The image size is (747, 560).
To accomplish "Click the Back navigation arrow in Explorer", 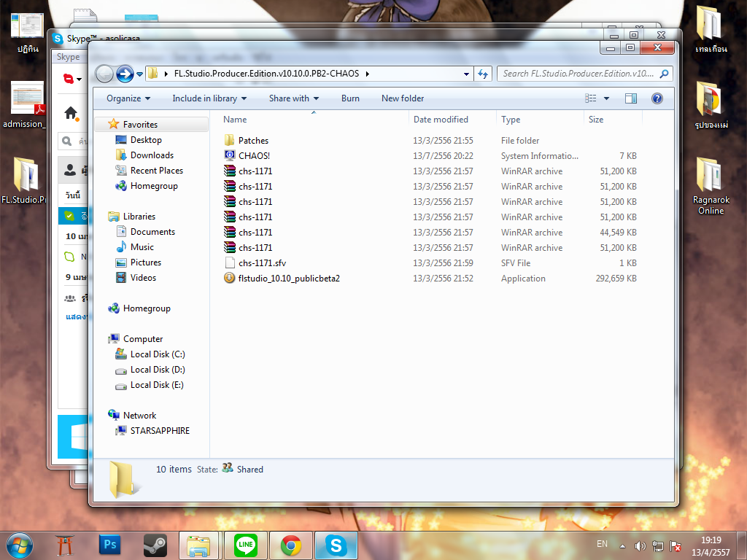I will click(104, 74).
